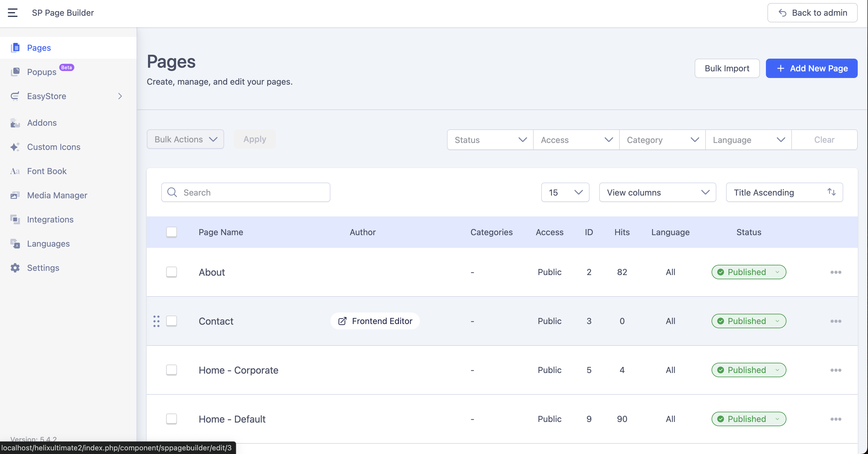Open the Media Manager sidebar icon
The image size is (868, 454).
click(x=15, y=195)
